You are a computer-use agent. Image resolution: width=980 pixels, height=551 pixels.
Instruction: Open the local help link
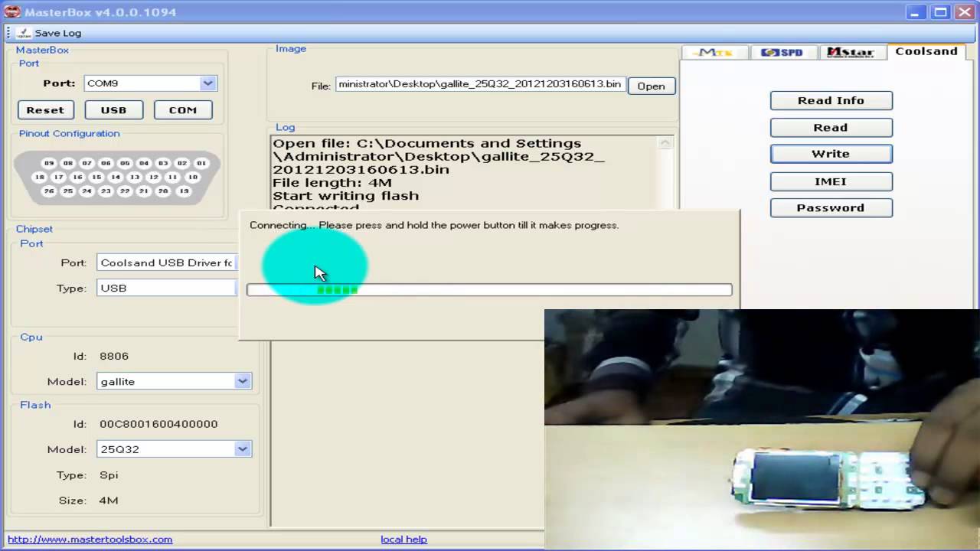click(403, 539)
